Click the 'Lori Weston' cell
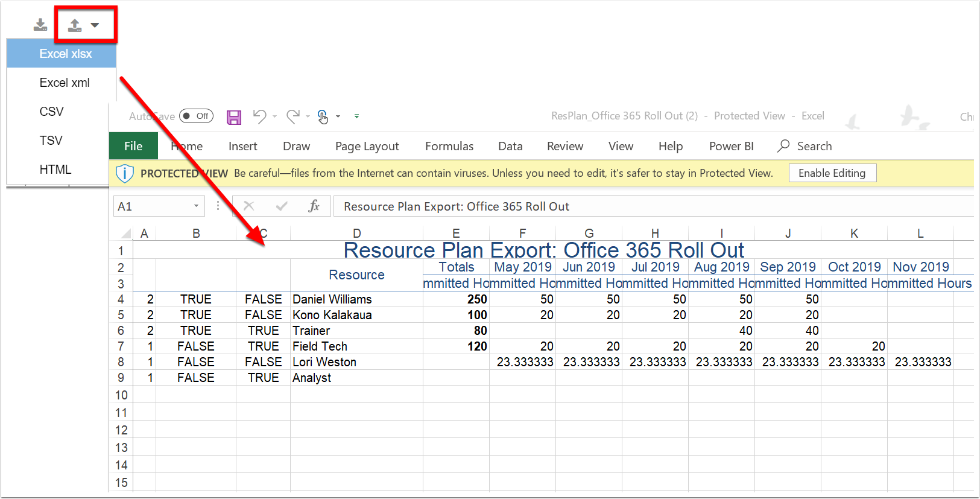 coord(357,362)
